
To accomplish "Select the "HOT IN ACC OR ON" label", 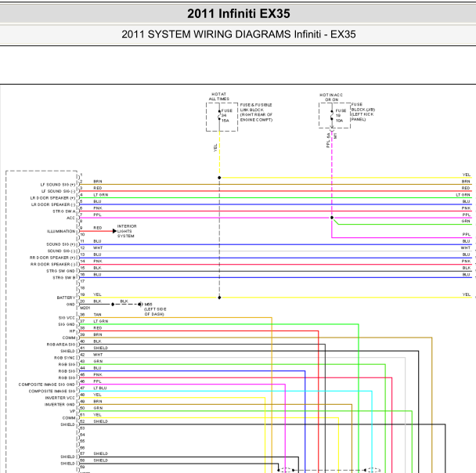I will pos(331,97).
